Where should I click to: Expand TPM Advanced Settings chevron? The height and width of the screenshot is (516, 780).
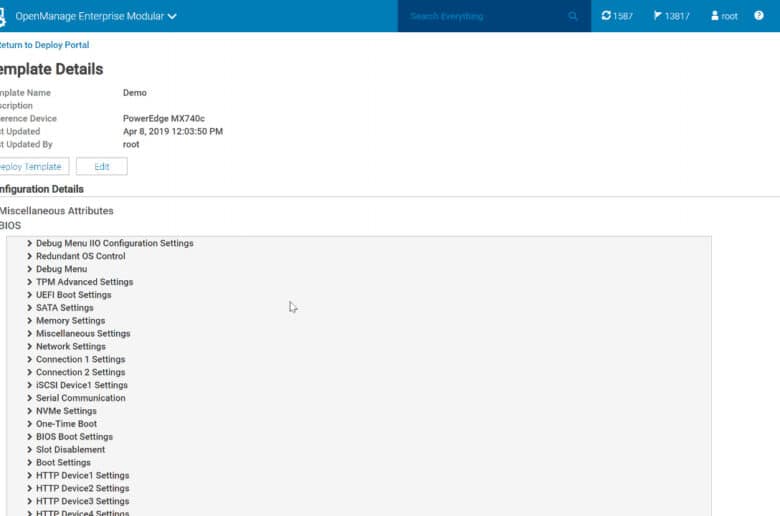tap(29, 282)
